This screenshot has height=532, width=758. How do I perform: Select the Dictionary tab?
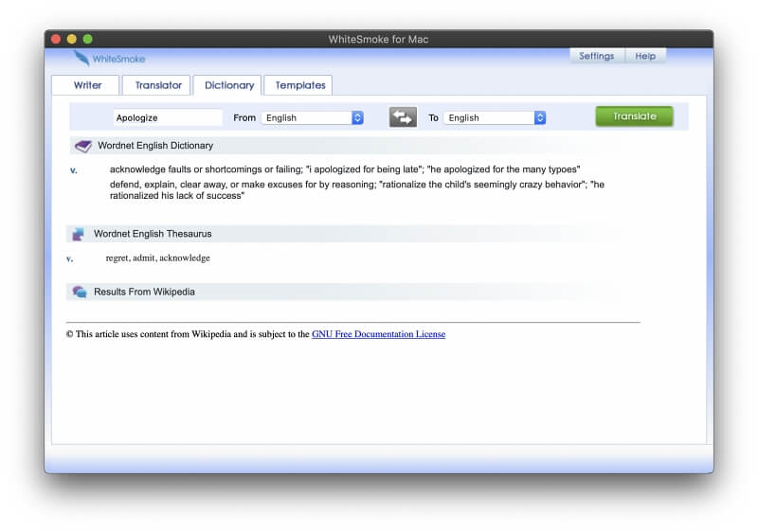227,85
